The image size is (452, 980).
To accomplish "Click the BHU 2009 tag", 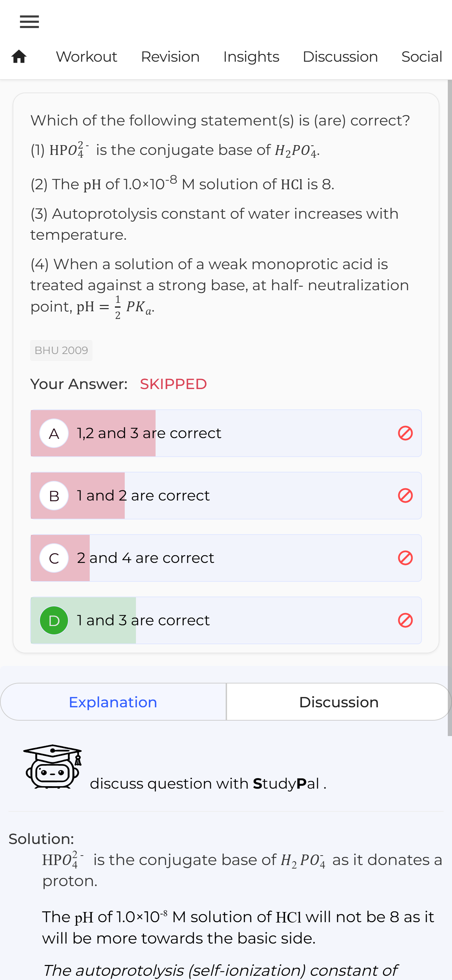I will [x=61, y=351].
